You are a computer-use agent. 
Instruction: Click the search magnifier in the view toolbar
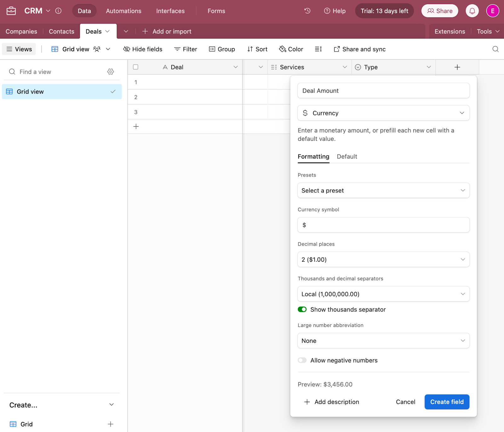tap(495, 49)
